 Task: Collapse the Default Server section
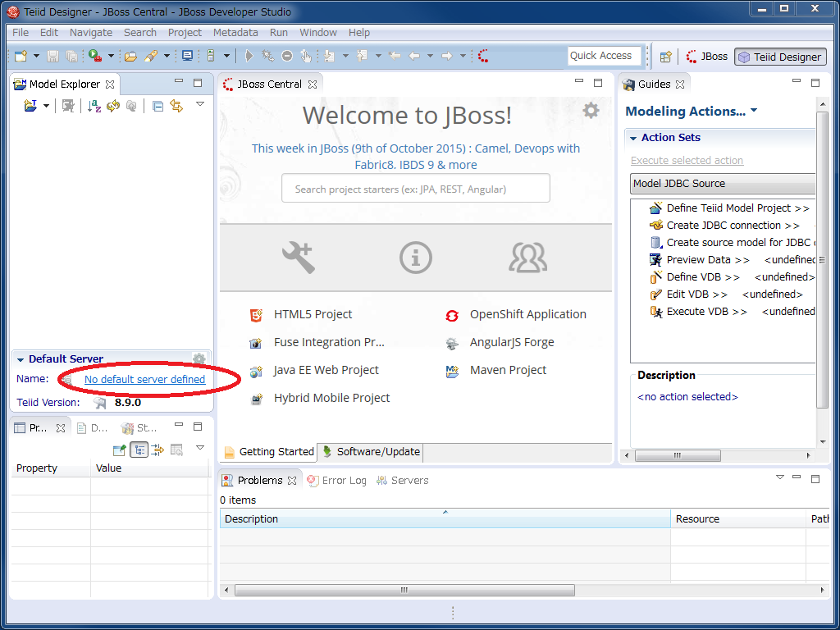[21, 359]
